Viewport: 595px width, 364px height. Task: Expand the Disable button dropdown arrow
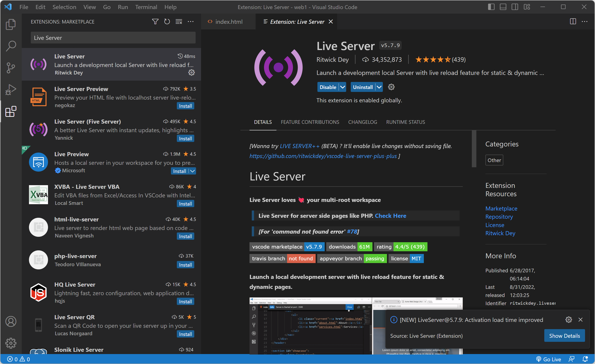click(342, 87)
